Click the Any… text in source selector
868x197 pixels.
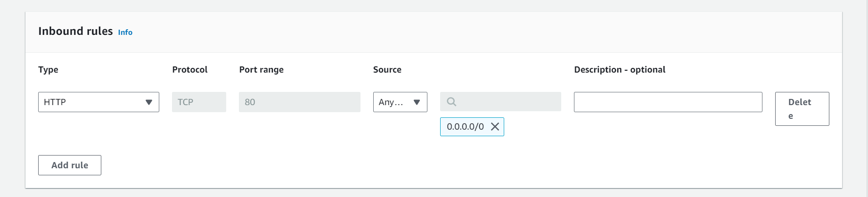click(x=391, y=102)
